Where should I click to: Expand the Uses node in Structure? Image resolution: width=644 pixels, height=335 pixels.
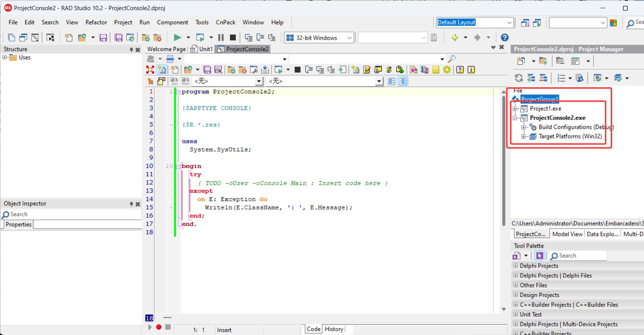(5, 57)
